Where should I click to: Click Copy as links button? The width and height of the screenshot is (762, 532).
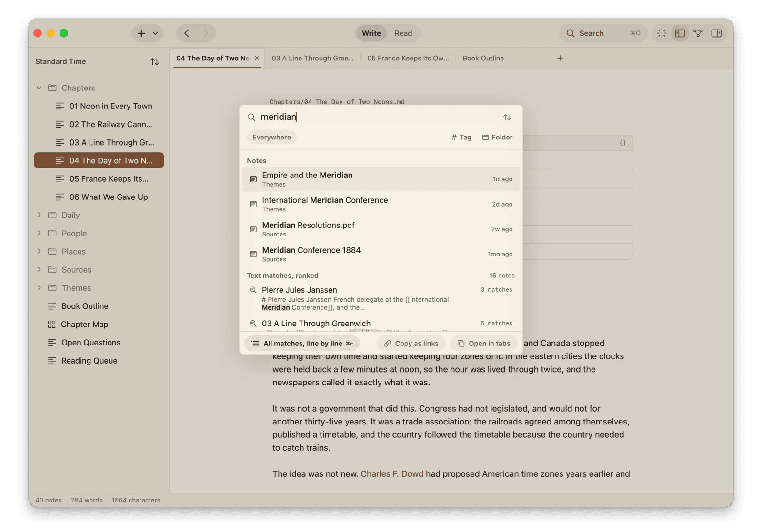[x=411, y=344]
